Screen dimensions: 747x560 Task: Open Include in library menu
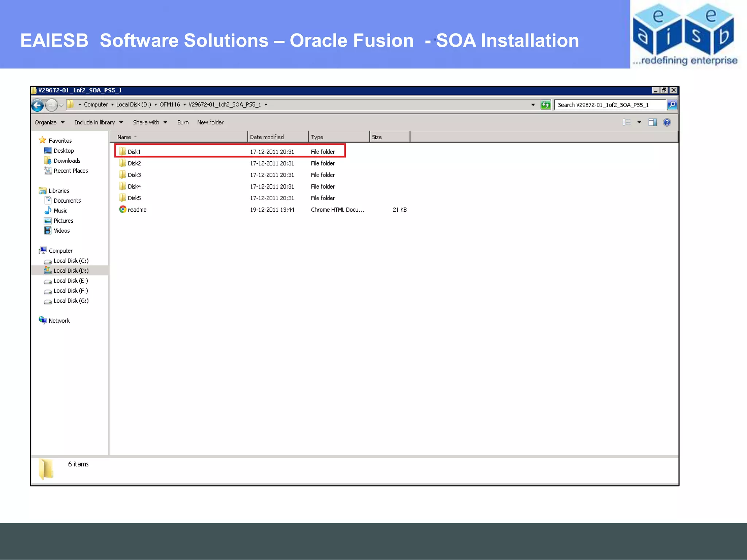click(x=98, y=122)
